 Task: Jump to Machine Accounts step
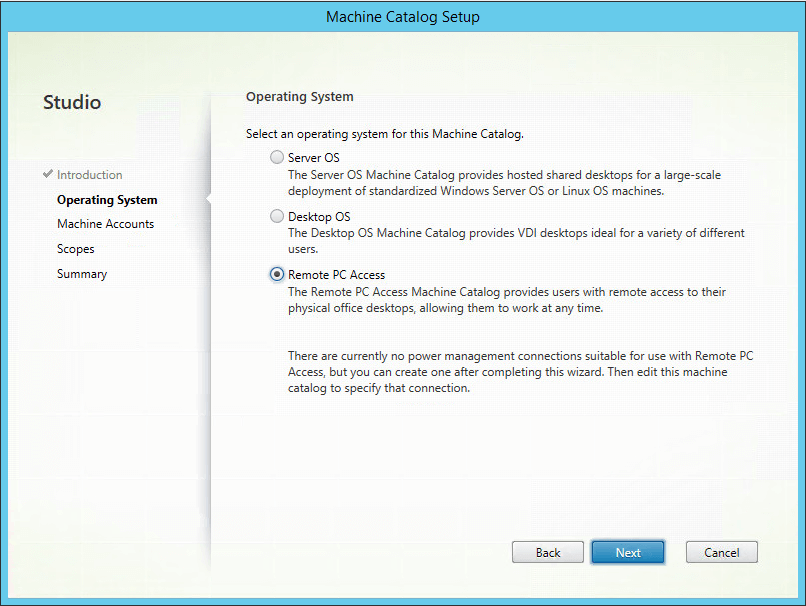click(105, 224)
